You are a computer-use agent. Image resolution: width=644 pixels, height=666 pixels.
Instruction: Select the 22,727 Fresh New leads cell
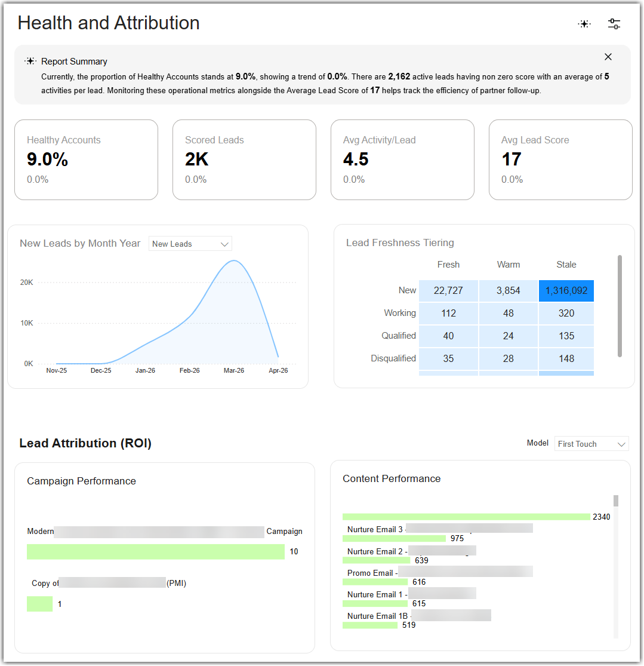click(x=448, y=291)
